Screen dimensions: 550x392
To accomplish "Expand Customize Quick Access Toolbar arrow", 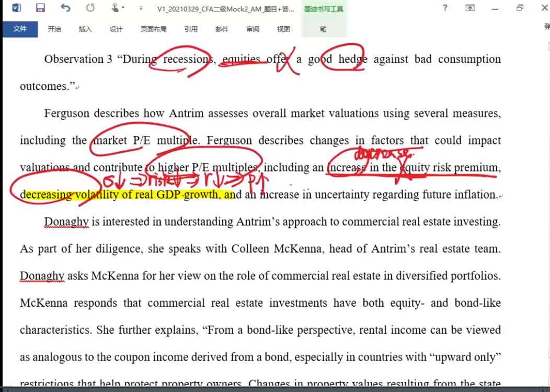I will click(141, 8).
